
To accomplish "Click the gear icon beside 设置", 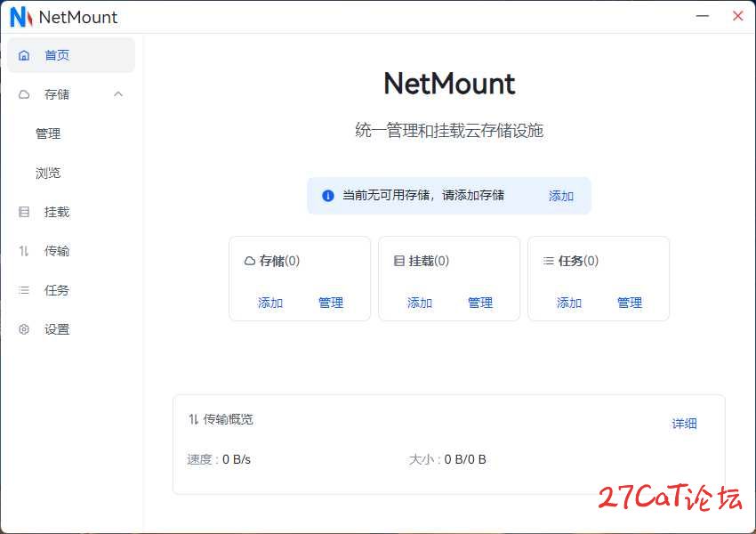I will 24,329.
